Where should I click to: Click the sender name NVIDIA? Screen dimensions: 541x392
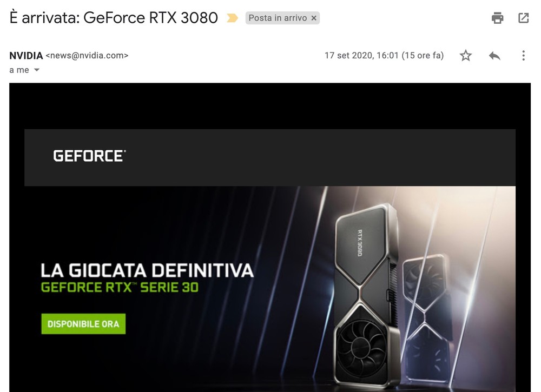26,56
